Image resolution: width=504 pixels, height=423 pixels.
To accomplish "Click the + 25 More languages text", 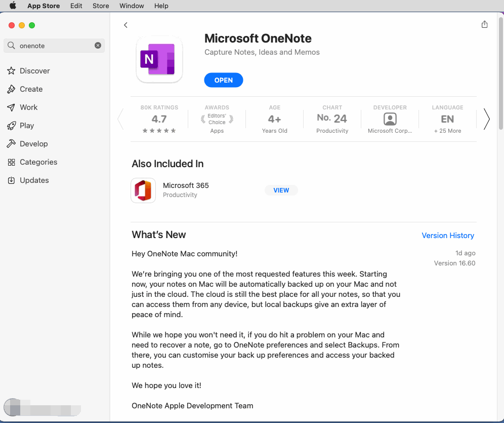I will [x=447, y=131].
